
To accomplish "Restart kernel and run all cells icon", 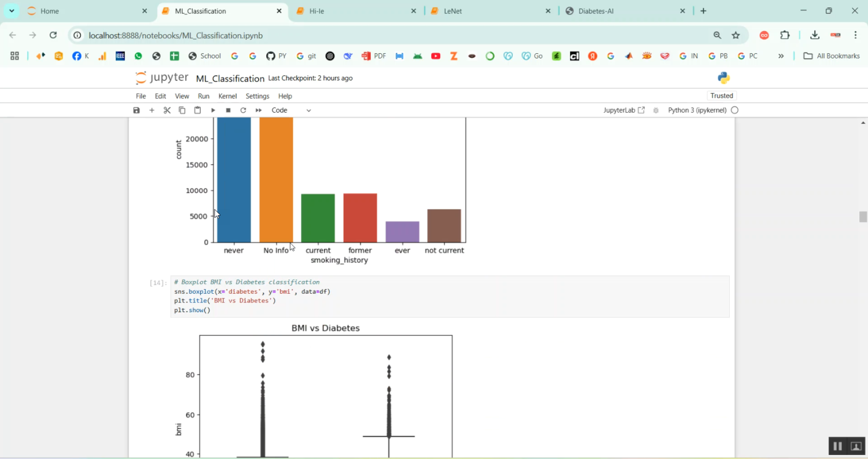I will click(258, 110).
